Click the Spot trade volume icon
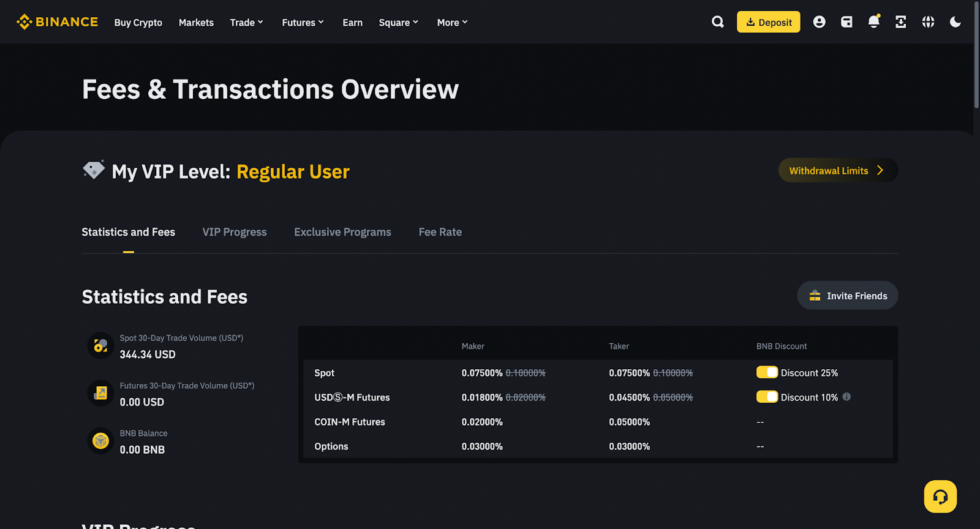The width and height of the screenshot is (980, 529). pos(100,346)
